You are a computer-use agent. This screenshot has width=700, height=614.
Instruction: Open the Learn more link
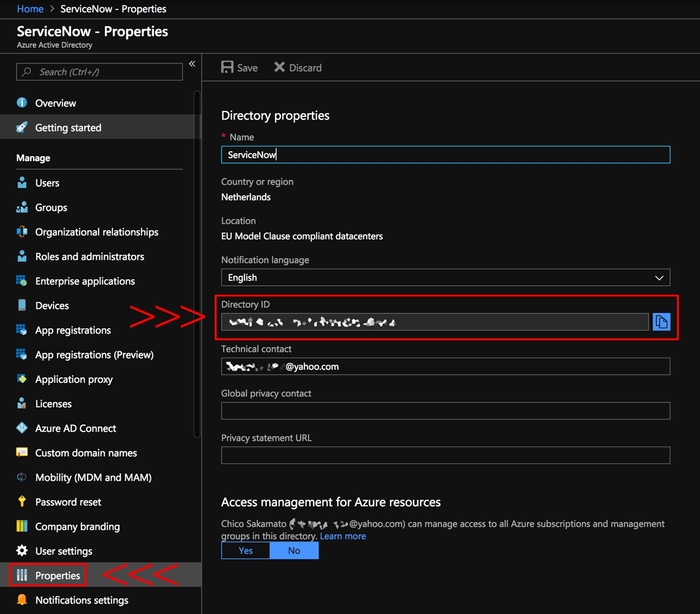tap(342, 536)
